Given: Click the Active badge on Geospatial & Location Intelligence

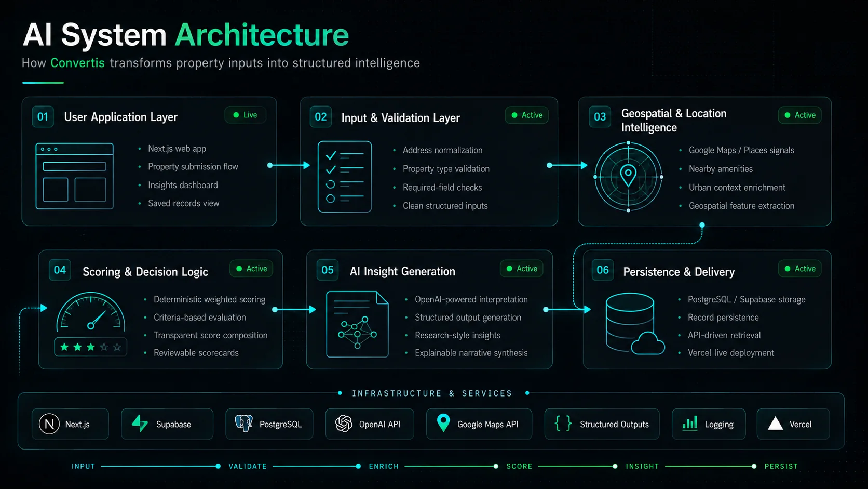Looking at the screenshot, I should tap(800, 115).
